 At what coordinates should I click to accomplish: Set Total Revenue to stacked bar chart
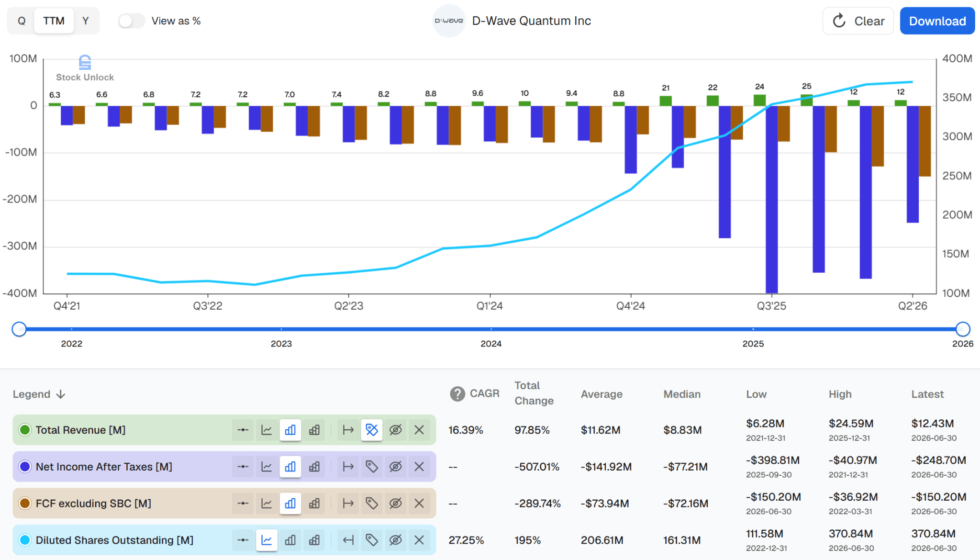pos(314,430)
